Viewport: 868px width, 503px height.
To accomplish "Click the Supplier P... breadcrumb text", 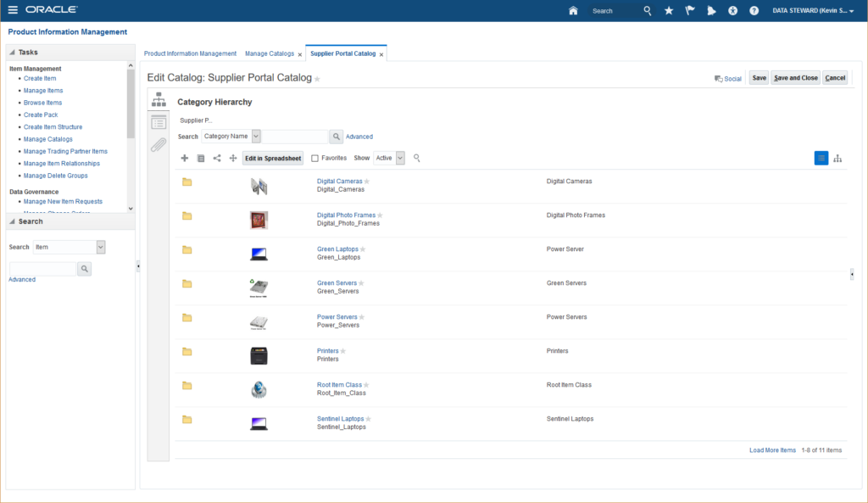I will pyautogui.click(x=196, y=120).
